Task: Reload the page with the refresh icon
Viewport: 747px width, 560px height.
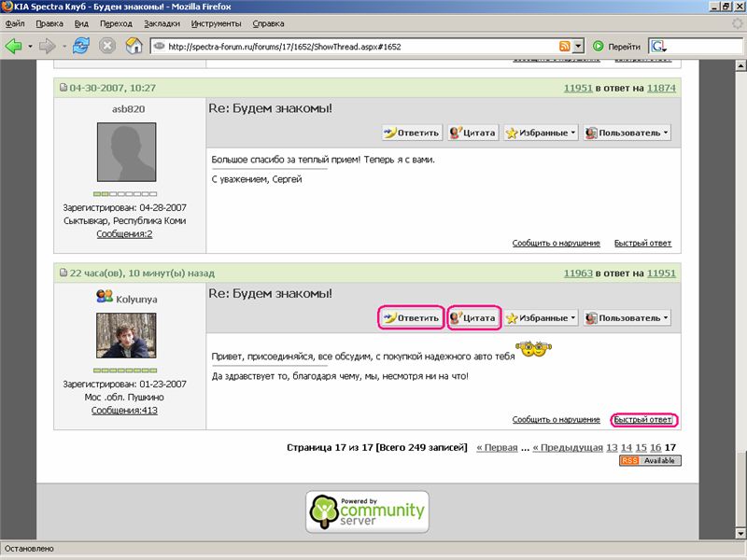Action: click(81, 45)
